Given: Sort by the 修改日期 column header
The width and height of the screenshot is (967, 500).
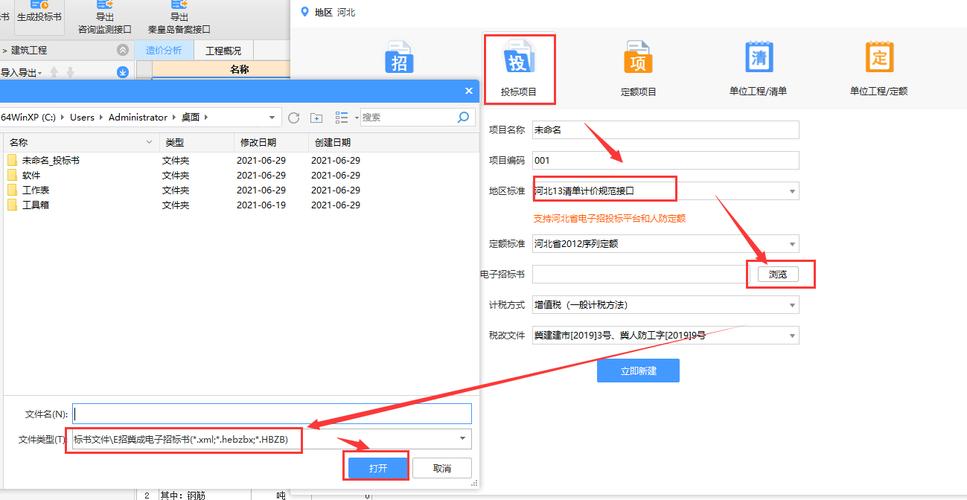Looking at the screenshot, I should [x=271, y=142].
